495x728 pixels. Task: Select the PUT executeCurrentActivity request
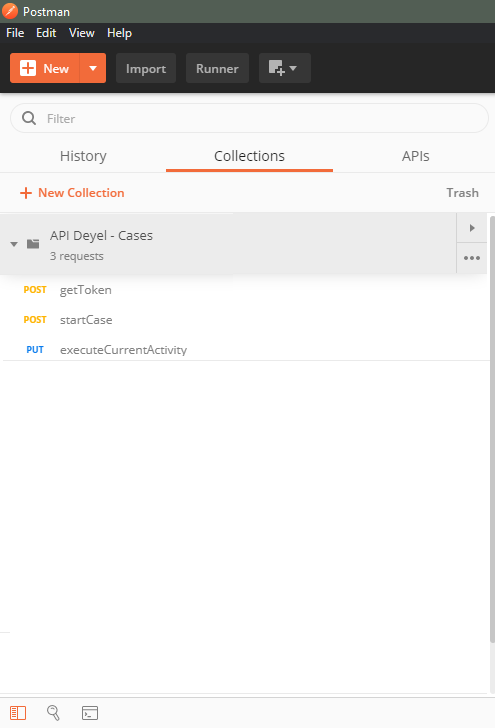tap(245, 350)
